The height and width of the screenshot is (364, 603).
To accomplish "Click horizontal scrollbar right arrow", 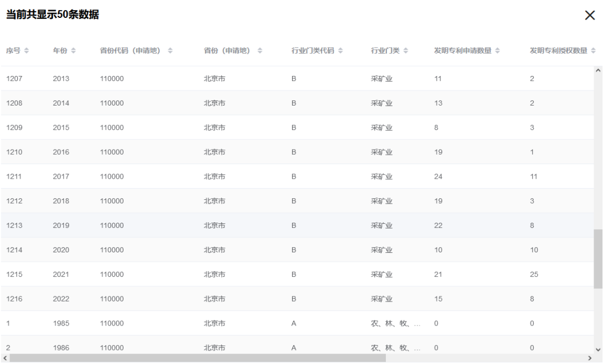I will click(590, 358).
